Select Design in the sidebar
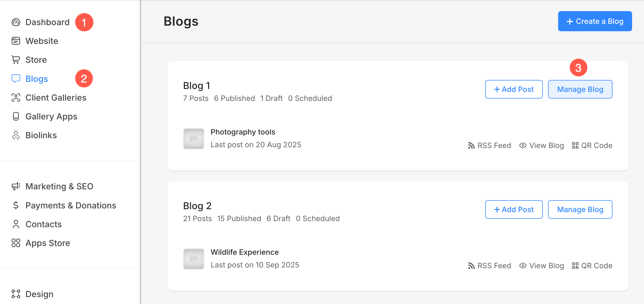 39,294
